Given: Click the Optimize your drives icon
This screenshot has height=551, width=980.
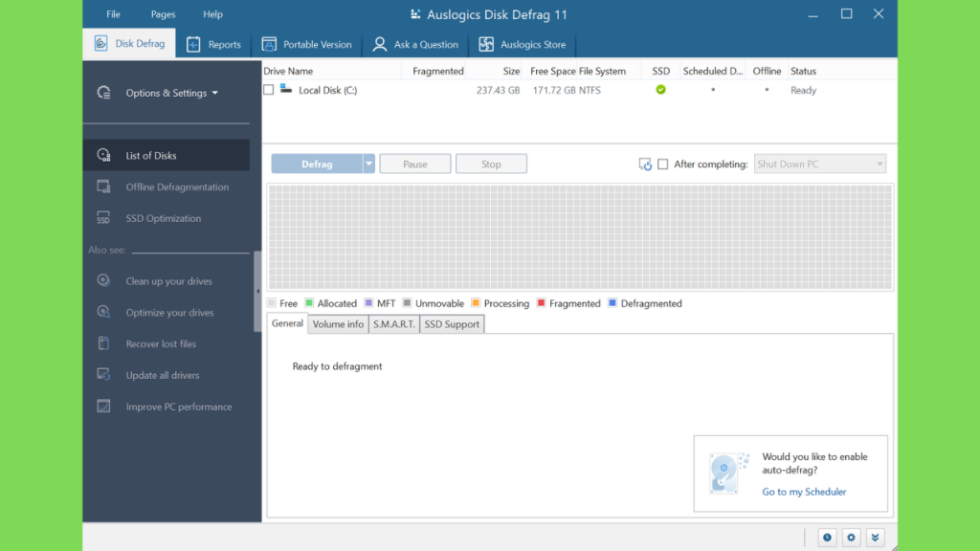Looking at the screenshot, I should pos(103,312).
